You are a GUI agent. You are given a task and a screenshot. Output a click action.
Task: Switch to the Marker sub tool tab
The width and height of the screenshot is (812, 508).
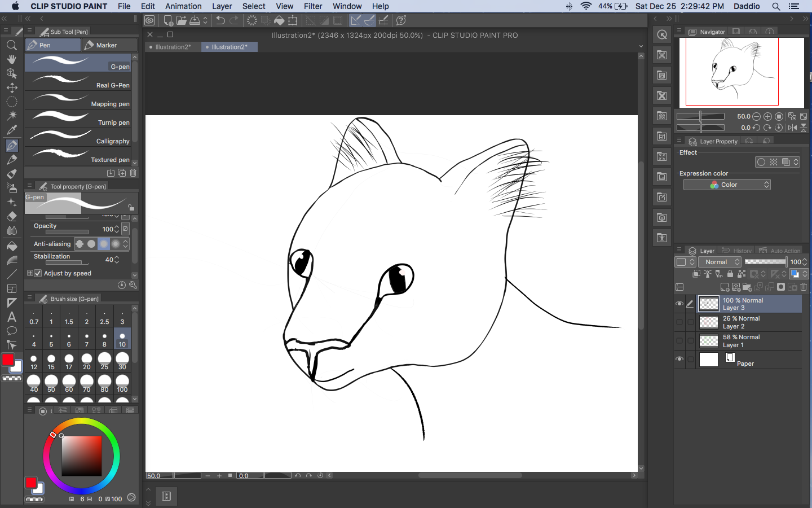(109, 45)
